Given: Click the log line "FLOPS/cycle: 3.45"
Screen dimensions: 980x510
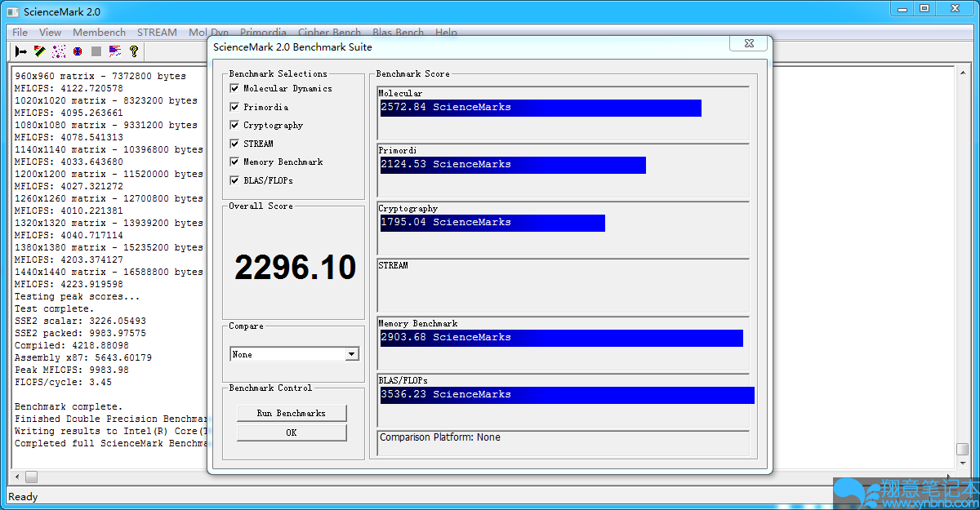Looking at the screenshot, I should [x=63, y=382].
